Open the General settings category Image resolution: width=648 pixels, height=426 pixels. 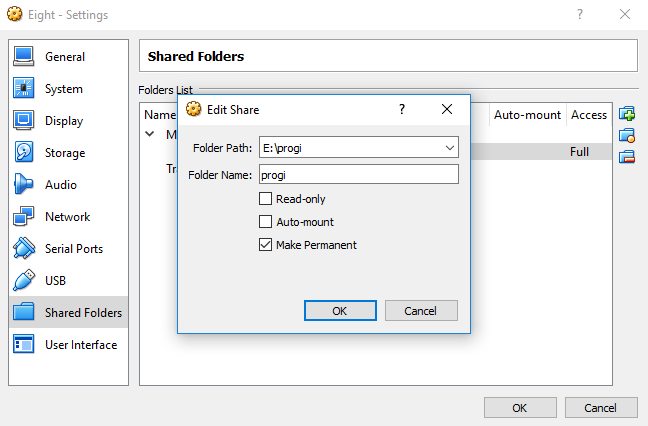coord(68,57)
